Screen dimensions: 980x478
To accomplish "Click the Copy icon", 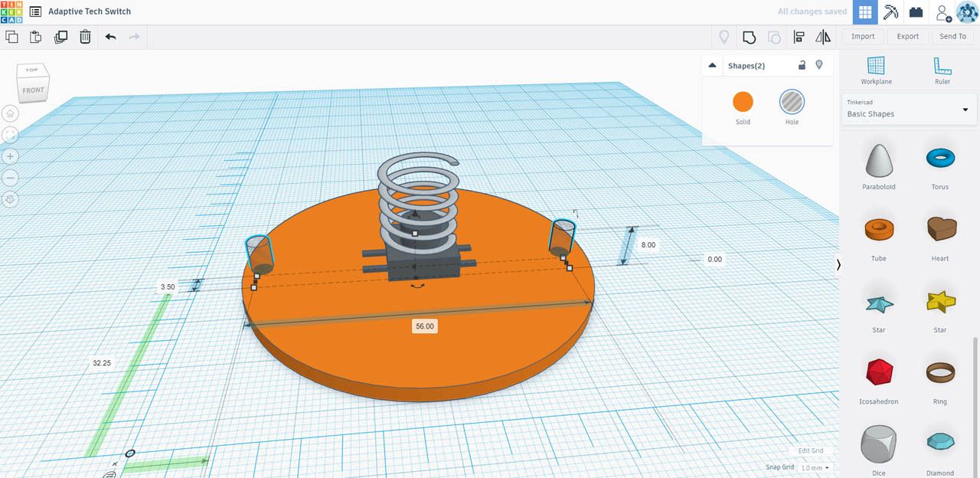I will pos(11,36).
